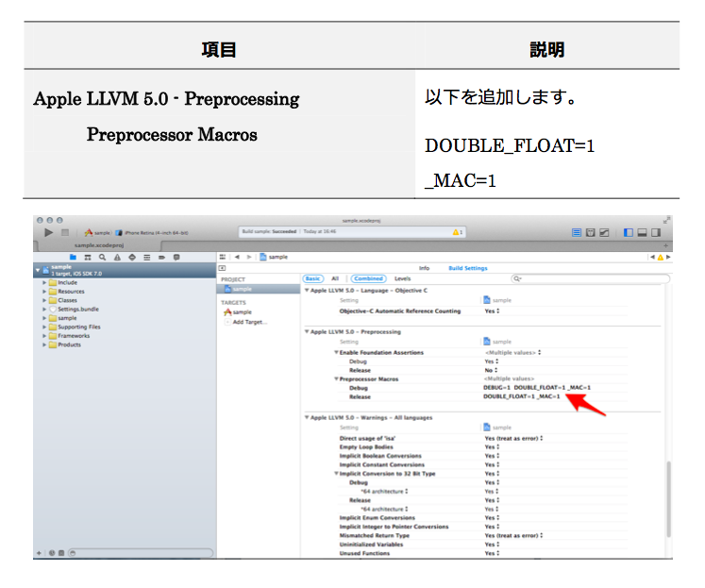The image size is (705, 588).
Task: Select the Products folder
Action: pos(65,344)
